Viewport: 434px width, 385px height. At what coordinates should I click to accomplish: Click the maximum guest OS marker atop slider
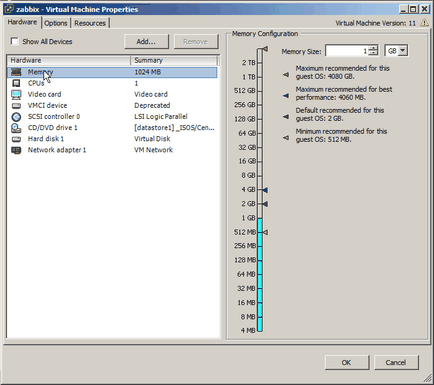tap(265, 49)
